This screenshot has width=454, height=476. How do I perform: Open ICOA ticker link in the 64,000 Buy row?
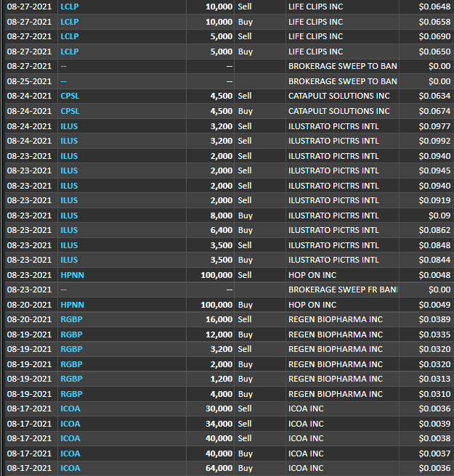click(70, 468)
